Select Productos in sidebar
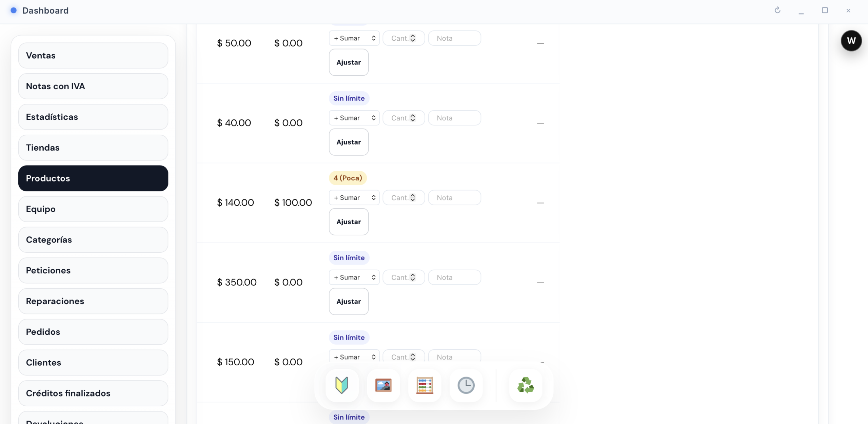868x424 pixels. [93, 178]
